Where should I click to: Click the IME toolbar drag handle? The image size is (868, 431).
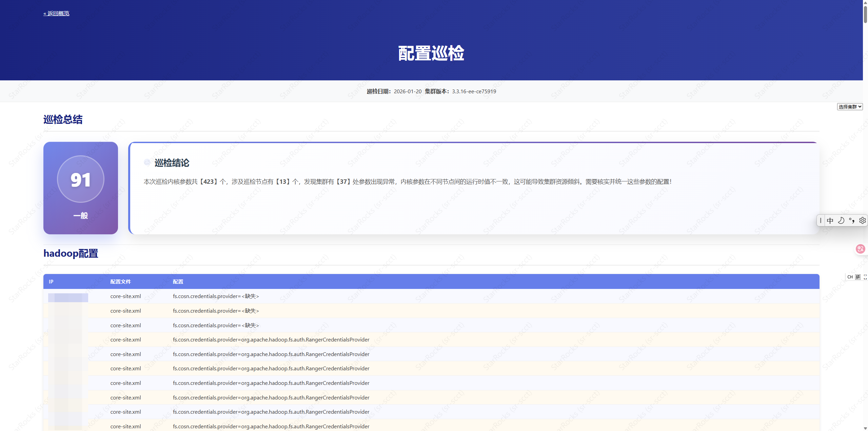(821, 221)
